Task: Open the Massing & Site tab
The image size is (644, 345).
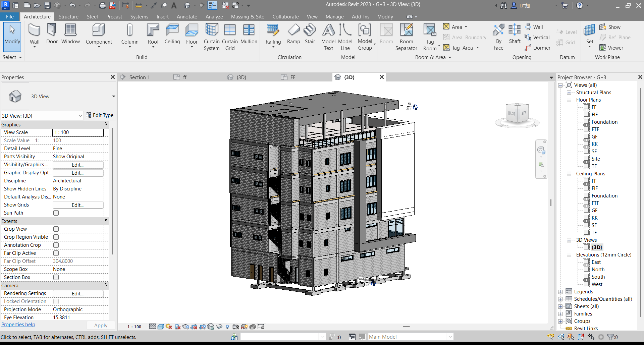Action: [248, 17]
